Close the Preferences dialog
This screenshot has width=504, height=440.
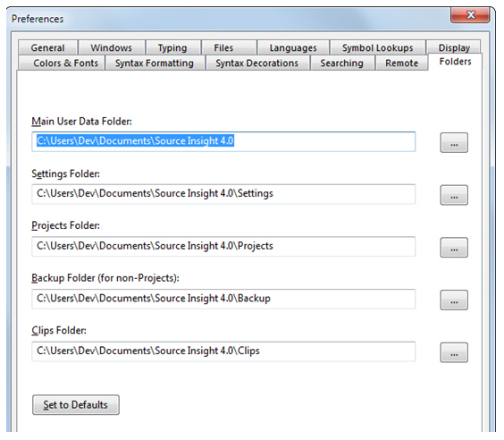(470, 15)
